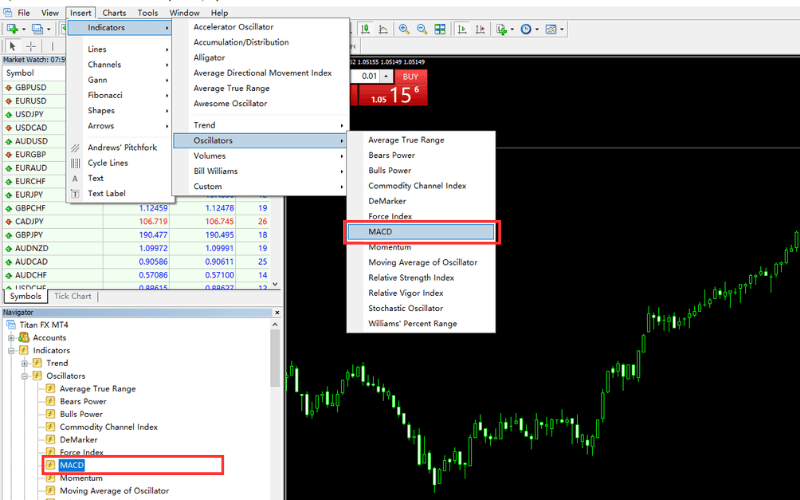Click the red BUY button
The image size is (800, 500).
point(411,77)
